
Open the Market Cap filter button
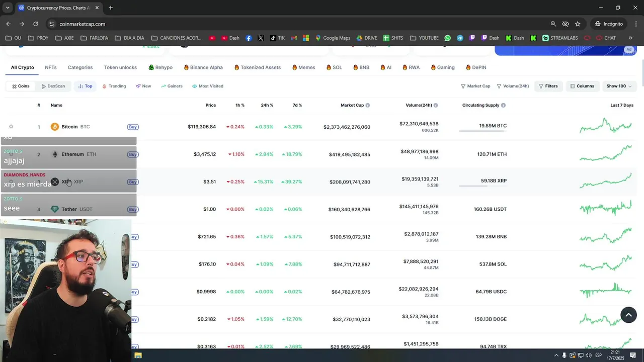click(x=475, y=86)
